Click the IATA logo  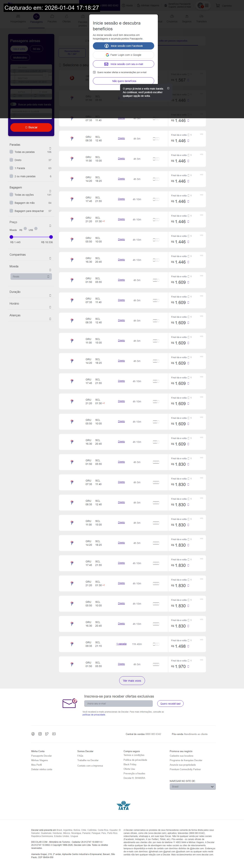coord(124,806)
